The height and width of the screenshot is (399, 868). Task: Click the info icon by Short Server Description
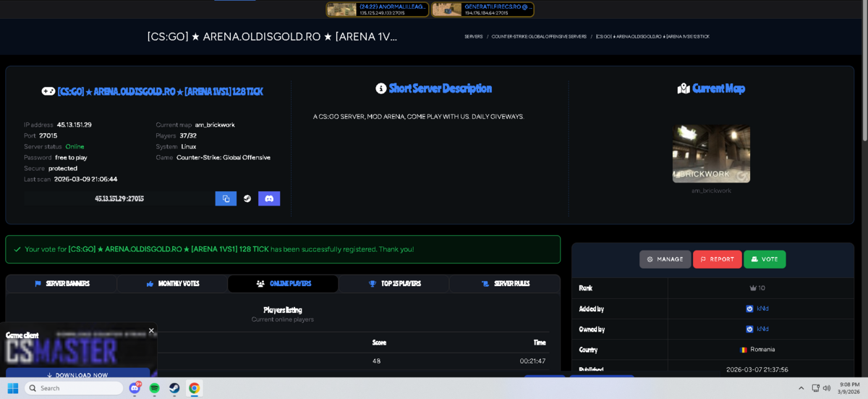click(380, 88)
